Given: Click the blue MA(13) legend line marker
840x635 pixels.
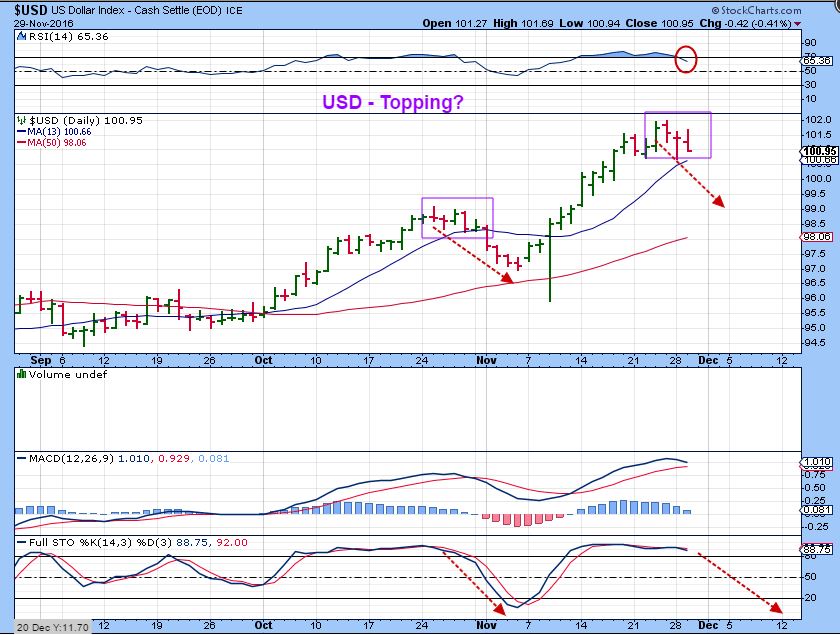Looking at the screenshot, I should tap(21, 131).
